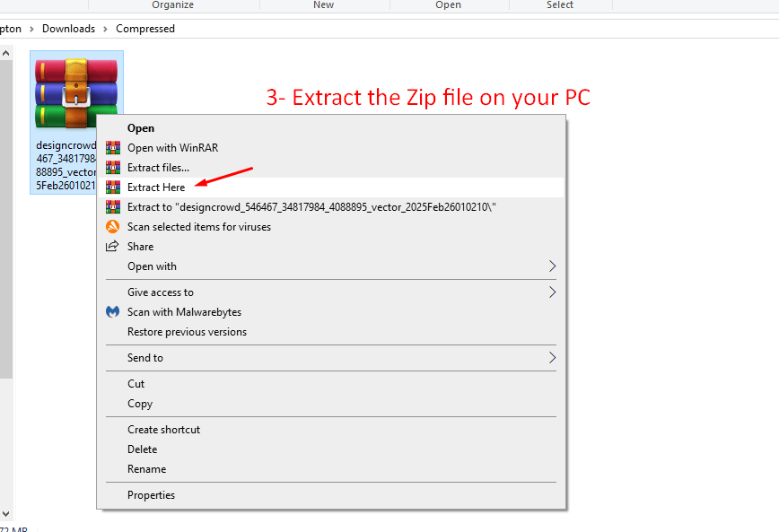Choose Open from the context menu
779x532 pixels.
(141, 128)
